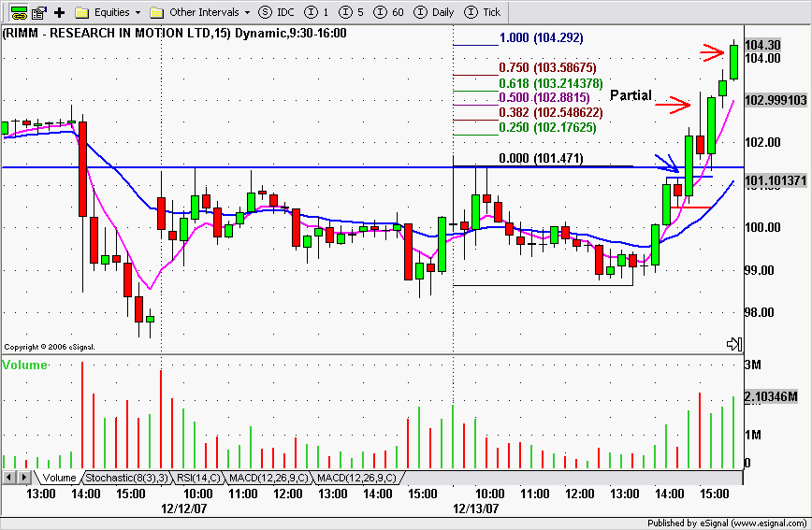This screenshot has width=812, height=530.
Task: Switch to Tick interval
Action: [x=483, y=12]
